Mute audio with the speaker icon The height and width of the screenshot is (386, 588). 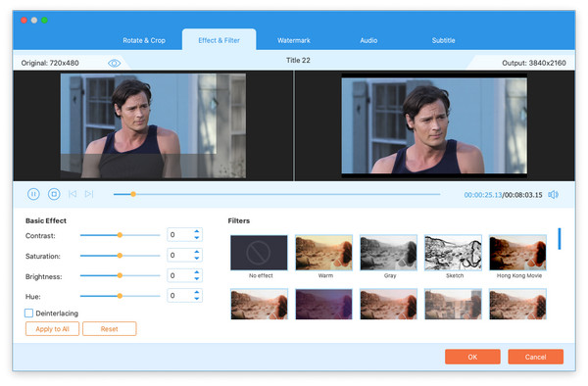click(553, 195)
